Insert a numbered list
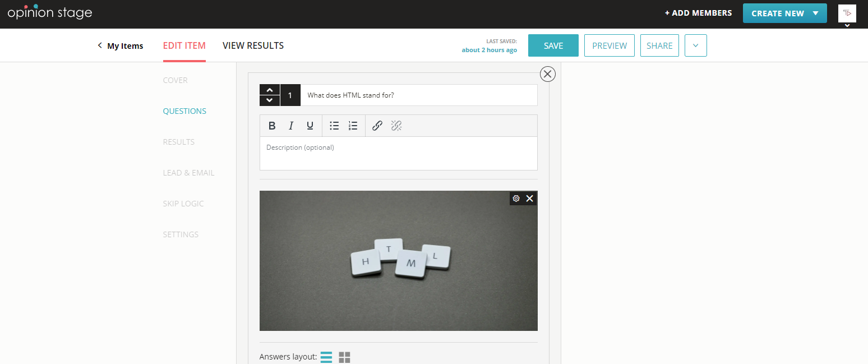 click(353, 126)
